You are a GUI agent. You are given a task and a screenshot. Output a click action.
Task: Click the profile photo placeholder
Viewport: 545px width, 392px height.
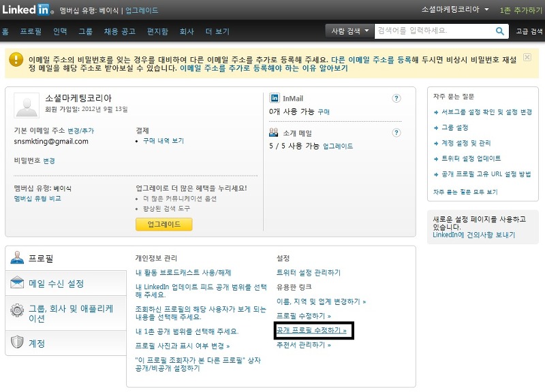(27, 105)
